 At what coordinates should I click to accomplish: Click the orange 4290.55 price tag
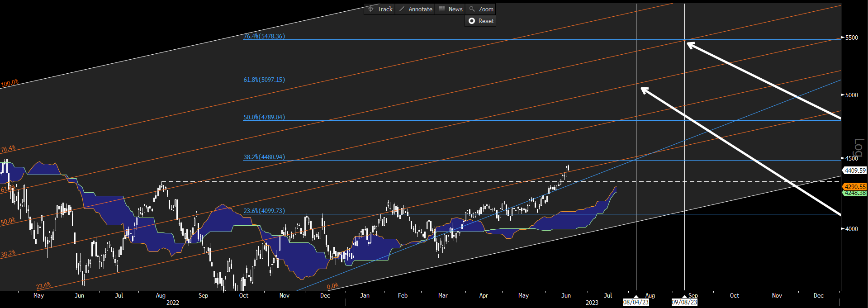click(854, 186)
